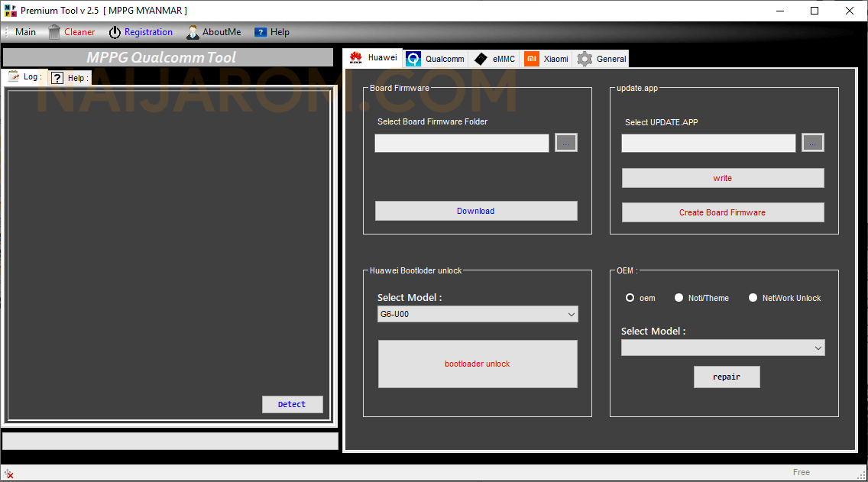
Task: Click the blue Help question icon
Action: 261,32
